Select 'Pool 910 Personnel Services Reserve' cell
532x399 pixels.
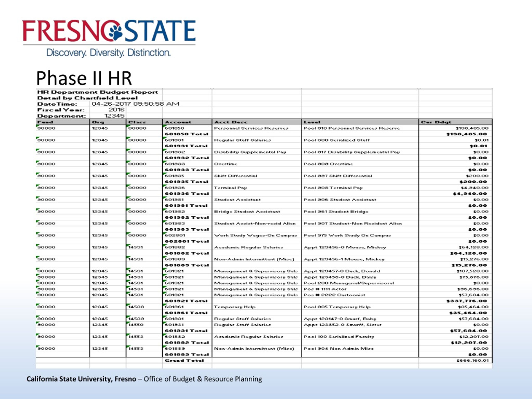pyautogui.click(x=360, y=128)
